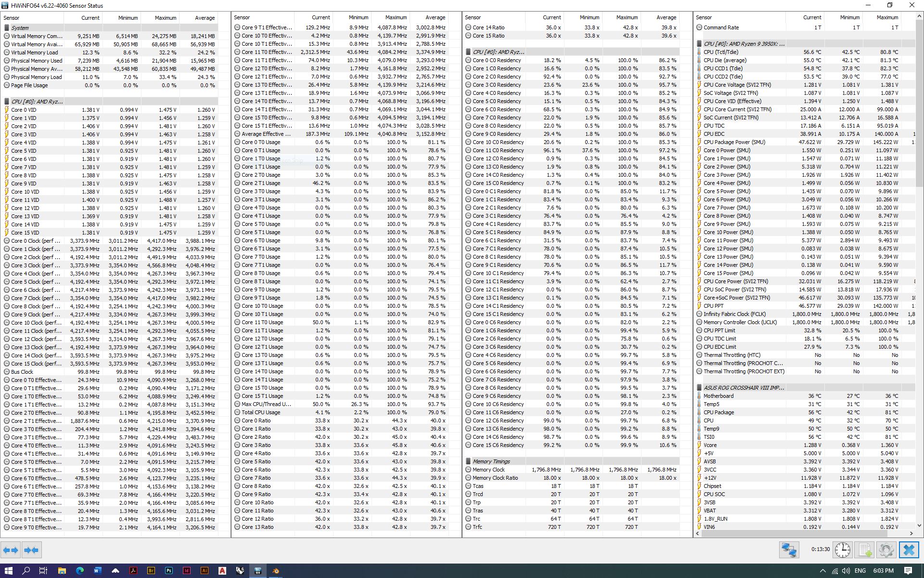Collapse ASUS ROG CROSSHAIR VIII sensor group
924x578 pixels.
pos(744,388)
